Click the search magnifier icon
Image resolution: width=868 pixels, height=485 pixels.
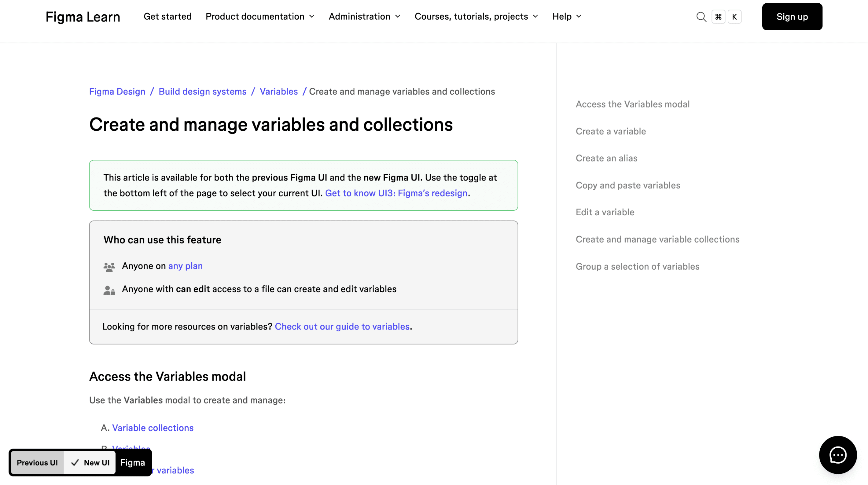point(701,16)
